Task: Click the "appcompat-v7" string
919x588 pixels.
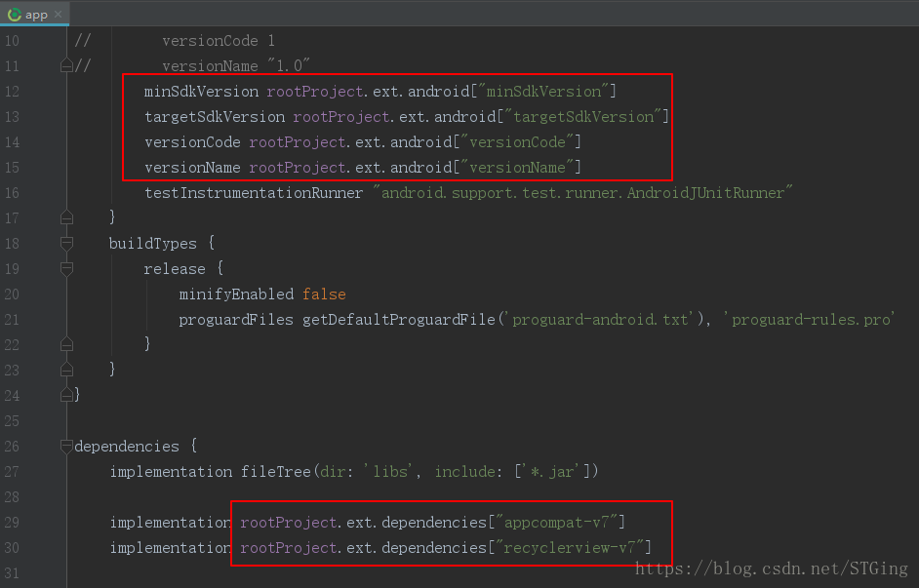Action: coord(557,522)
